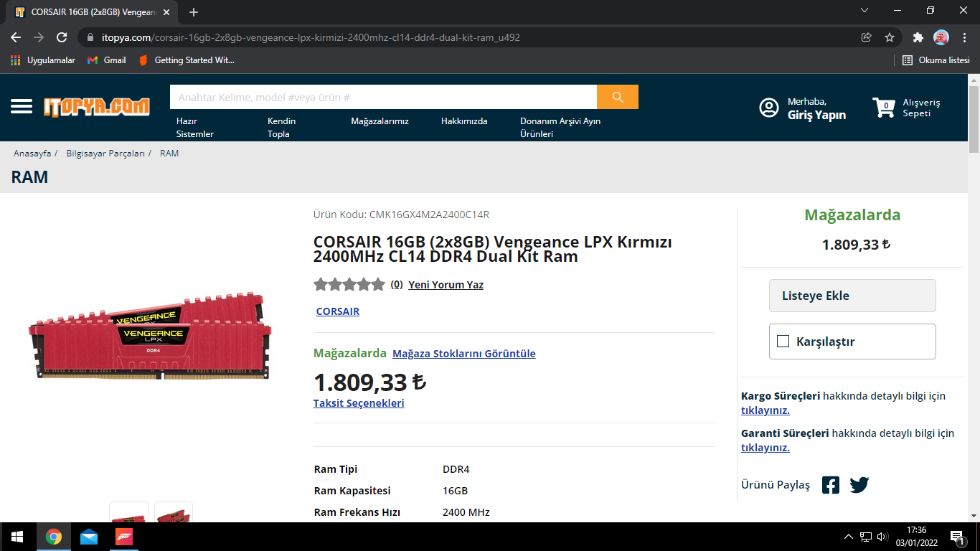The width and height of the screenshot is (980, 551).
Task: Click Giriş Yapın to sign in
Action: [x=816, y=115]
